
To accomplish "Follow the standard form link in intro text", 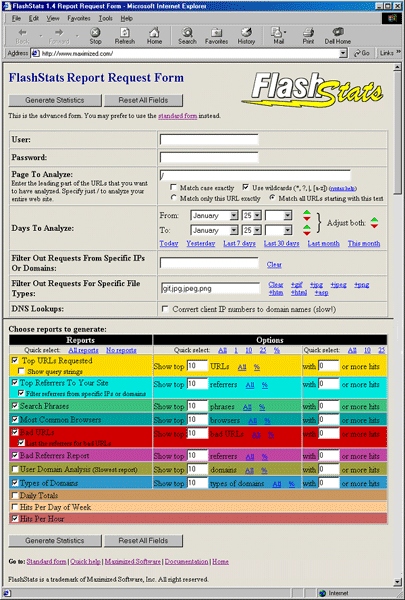I will [x=178, y=116].
